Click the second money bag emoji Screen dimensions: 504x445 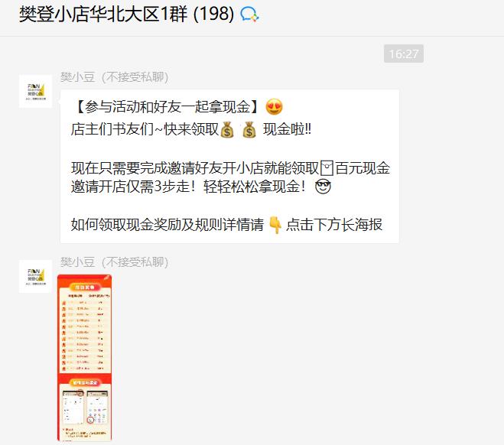point(249,130)
